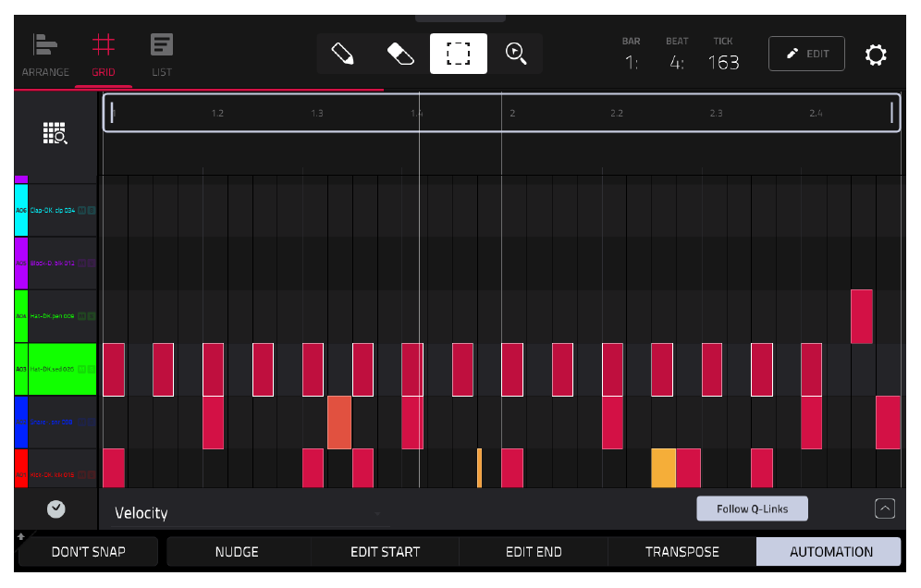Select the Eraser tool

pyautogui.click(x=400, y=54)
